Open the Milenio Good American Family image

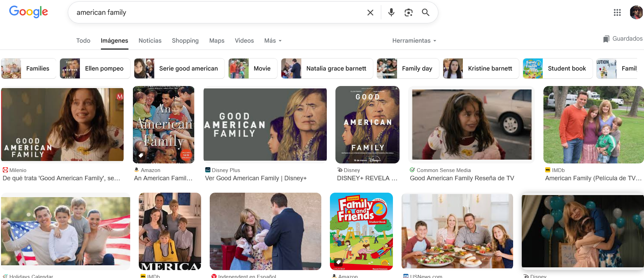click(x=62, y=125)
